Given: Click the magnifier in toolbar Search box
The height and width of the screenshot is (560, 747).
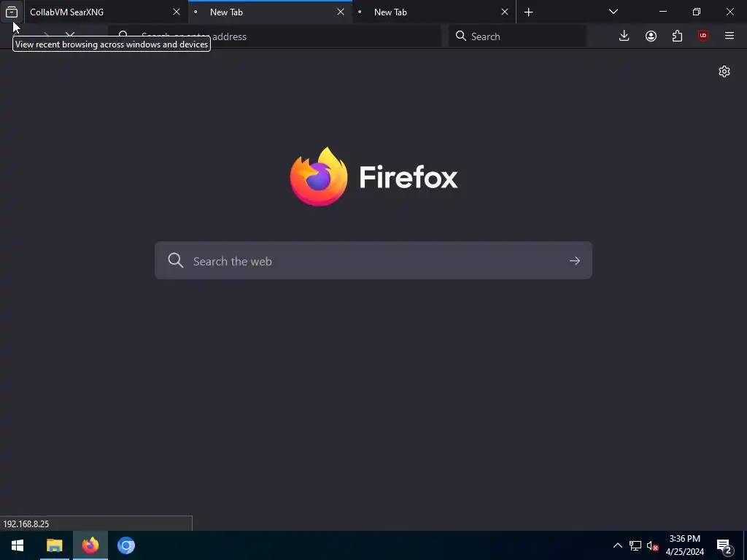Looking at the screenshot, I should (x=461, y=36).
